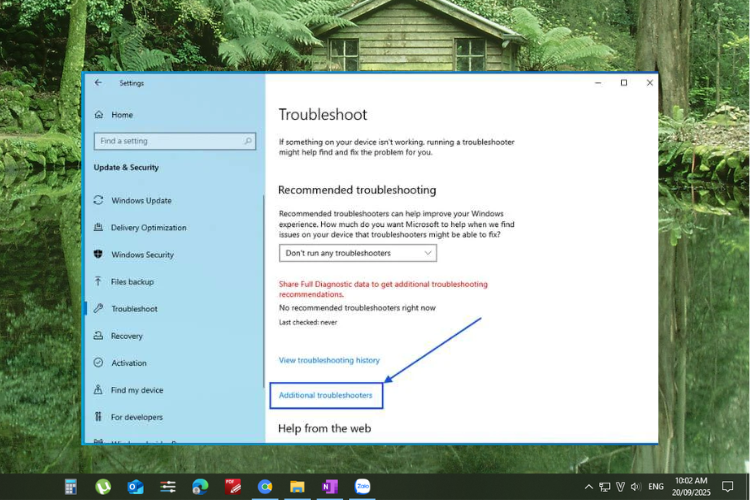Open File Explorer from the taskbar
The height and width of the screenshot is (500, 750).
297,487
